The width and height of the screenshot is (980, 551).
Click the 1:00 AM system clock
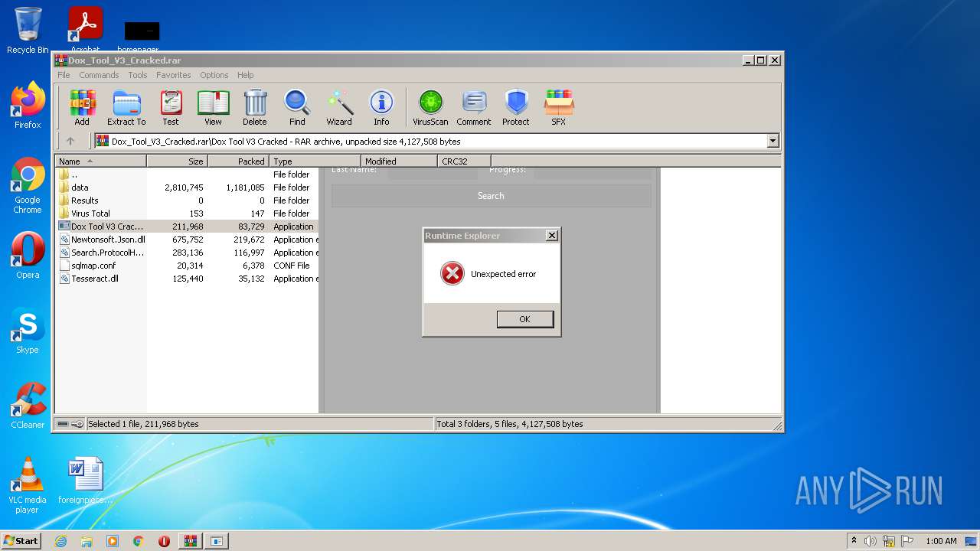tap(941, 541)
